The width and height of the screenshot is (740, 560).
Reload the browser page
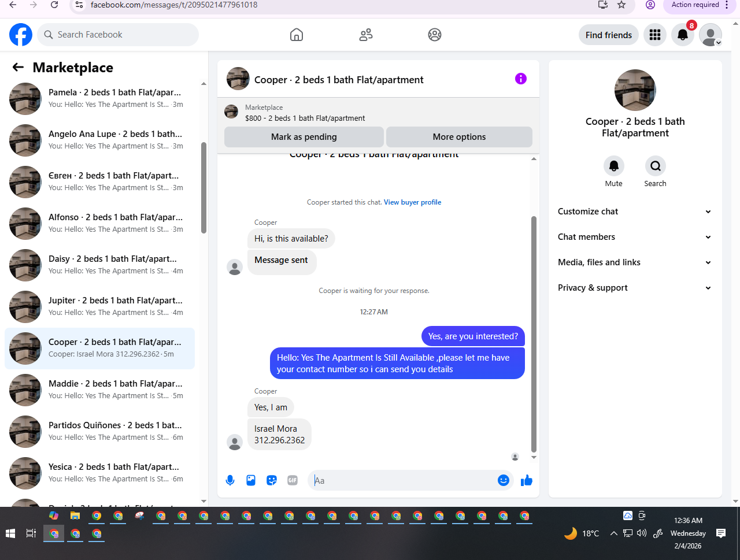coord(54,5)
